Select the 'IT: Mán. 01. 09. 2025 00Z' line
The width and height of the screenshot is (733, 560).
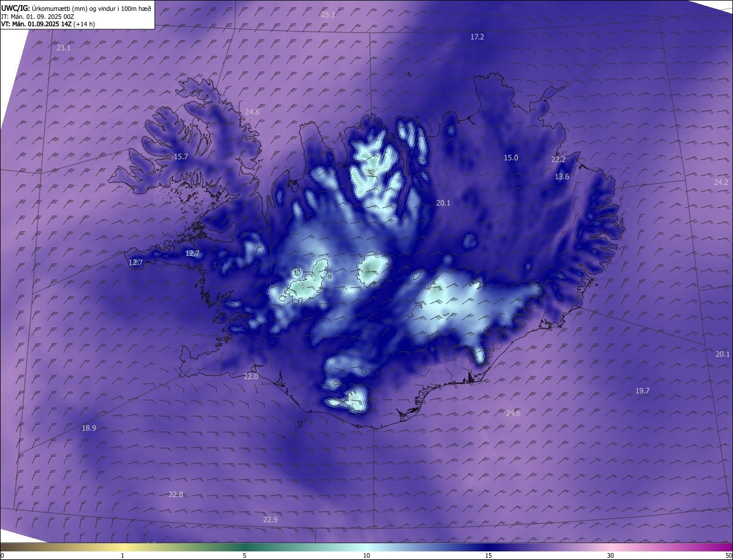click(x=37, y=17)
